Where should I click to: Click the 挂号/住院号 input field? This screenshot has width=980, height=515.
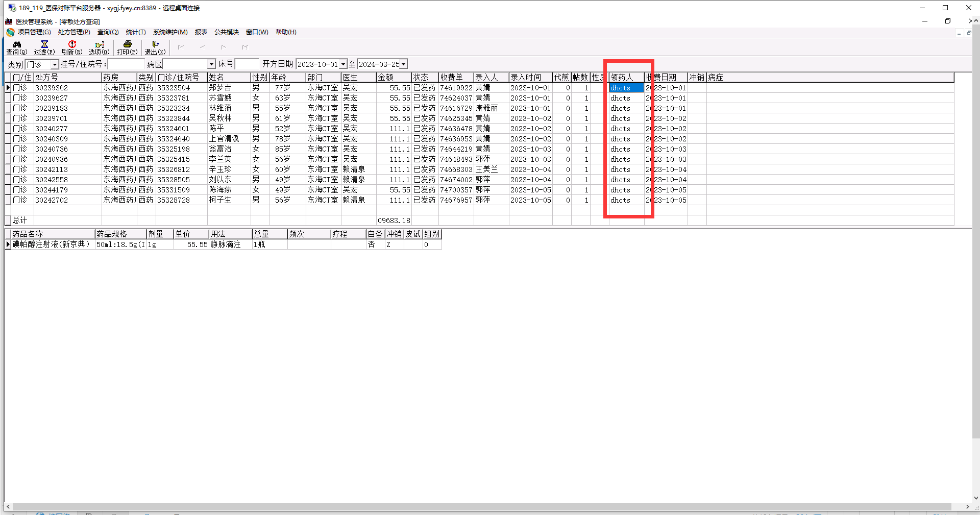click(x=127, y=64)
